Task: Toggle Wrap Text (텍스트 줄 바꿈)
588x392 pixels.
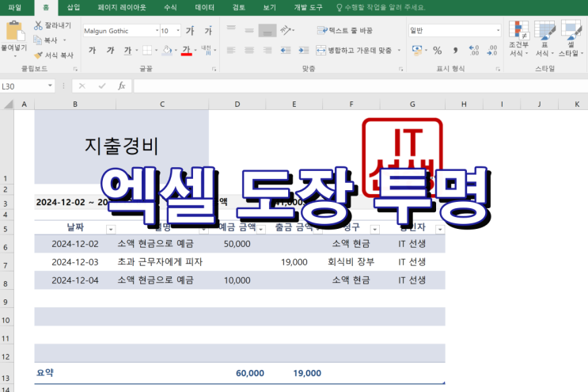Action: 345,31
